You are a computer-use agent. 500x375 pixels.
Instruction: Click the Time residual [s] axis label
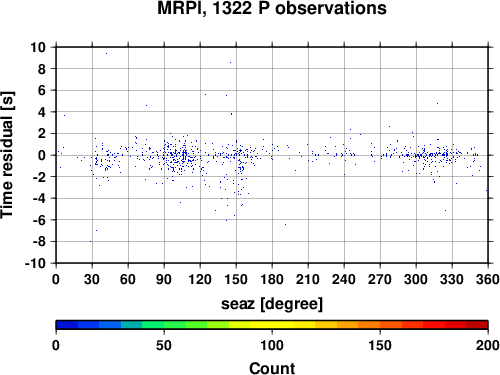pos(7,155)
